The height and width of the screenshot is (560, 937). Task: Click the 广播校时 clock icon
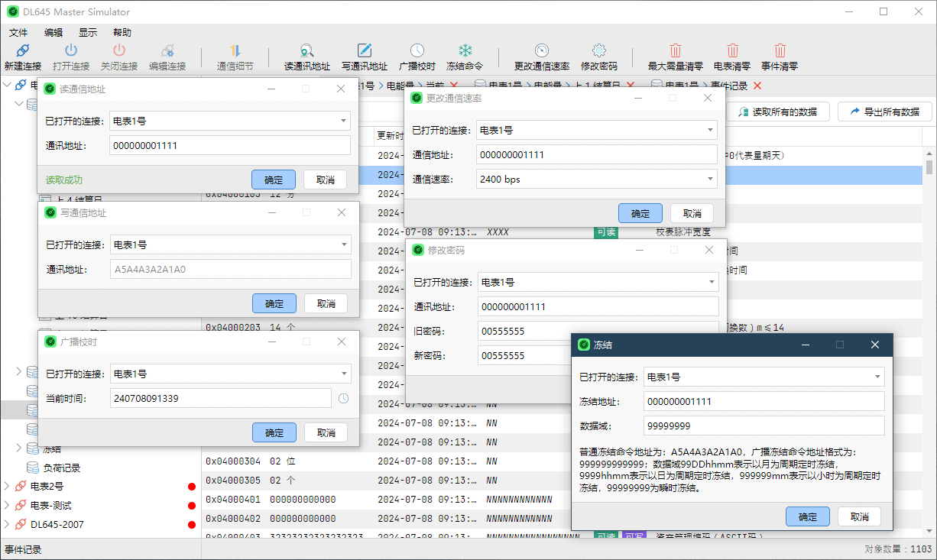(417, 51)
